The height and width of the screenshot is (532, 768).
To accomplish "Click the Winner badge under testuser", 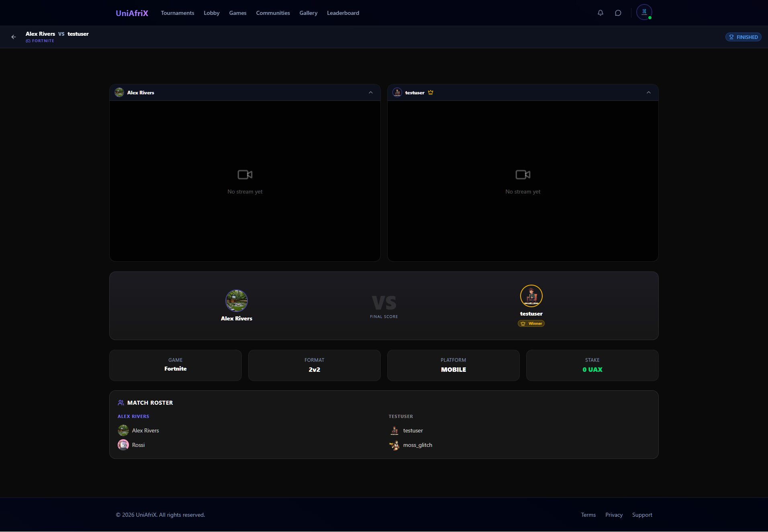I will 531,324.
